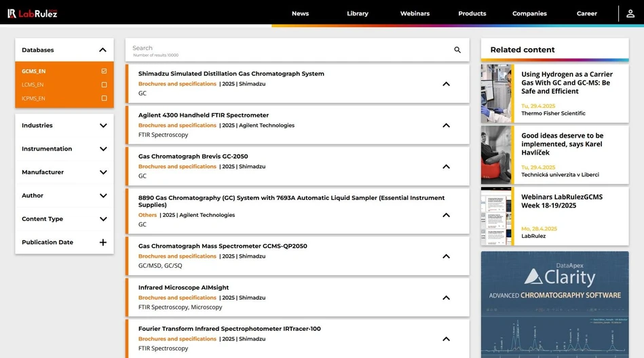644x358 pixels.
Task: Open Gas Chromatograph Brevis GC-2050 title link
Action: 193,156
